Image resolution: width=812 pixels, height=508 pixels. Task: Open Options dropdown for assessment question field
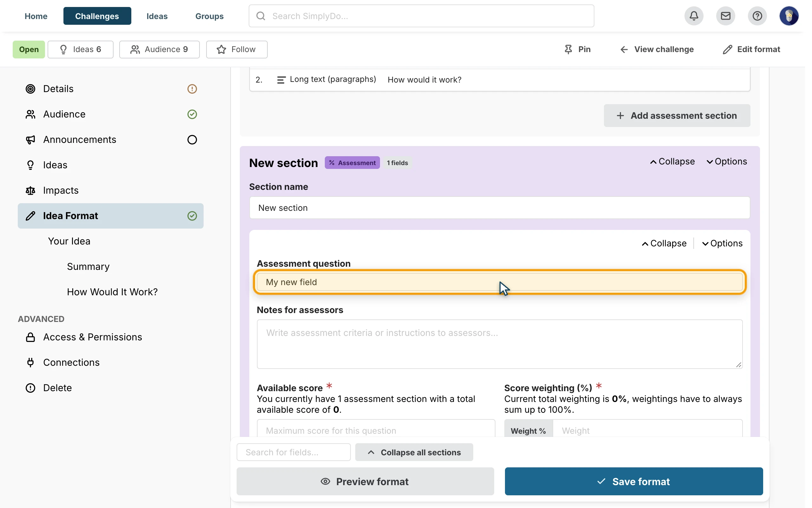pos(723,244)
